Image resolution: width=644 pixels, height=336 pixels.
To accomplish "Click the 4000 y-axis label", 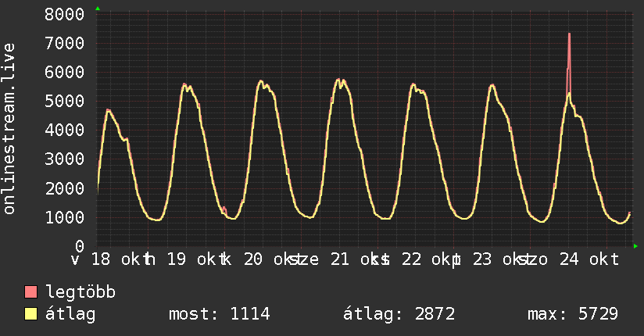I will [65, 130].
